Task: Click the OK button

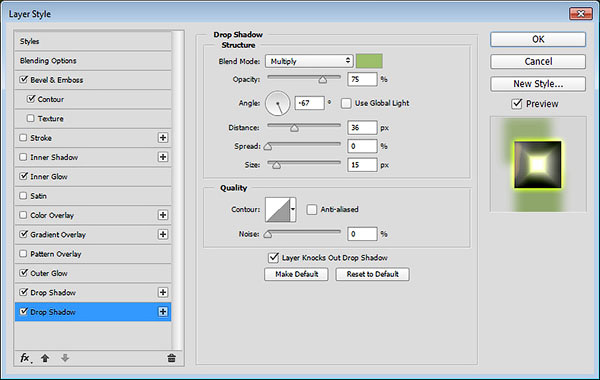Action: 538,39
